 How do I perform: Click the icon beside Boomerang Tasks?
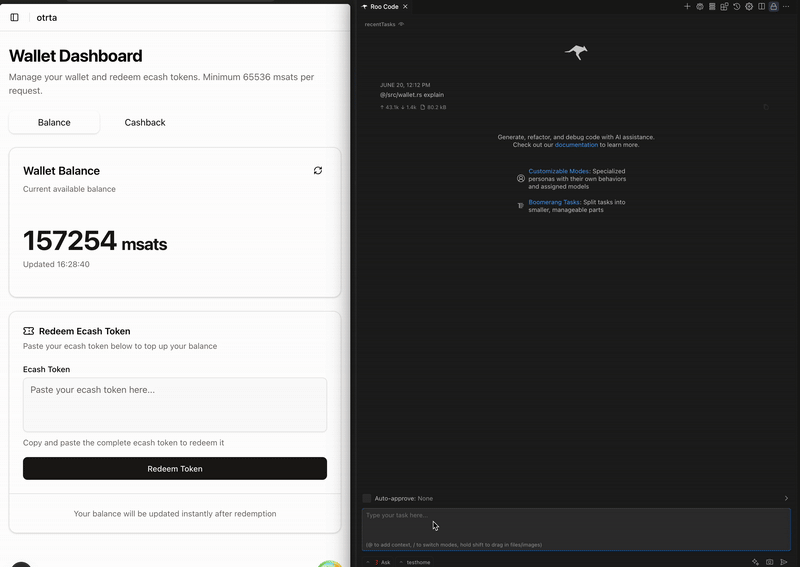click(x=520, y=206)
